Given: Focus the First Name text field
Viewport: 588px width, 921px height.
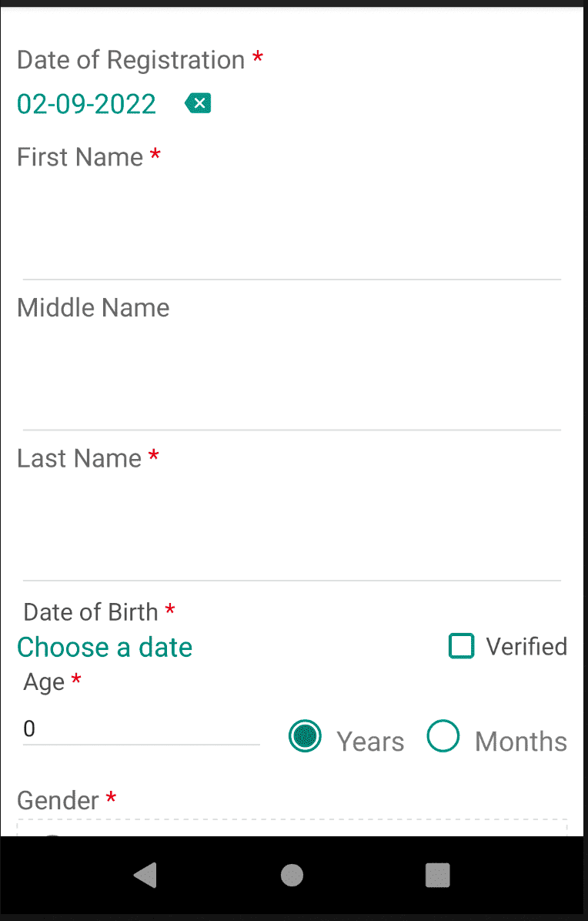Looking at the screenshot, I should [292, 226].
